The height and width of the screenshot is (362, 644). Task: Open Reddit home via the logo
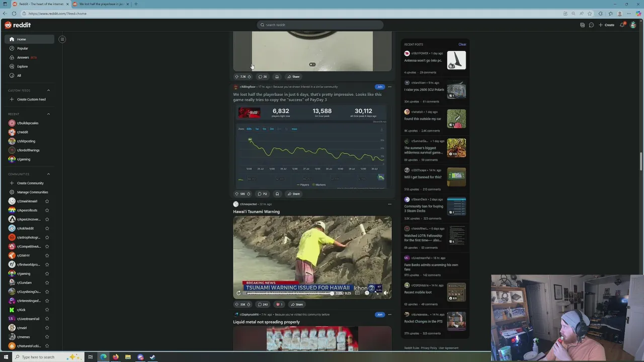[18, 25]
